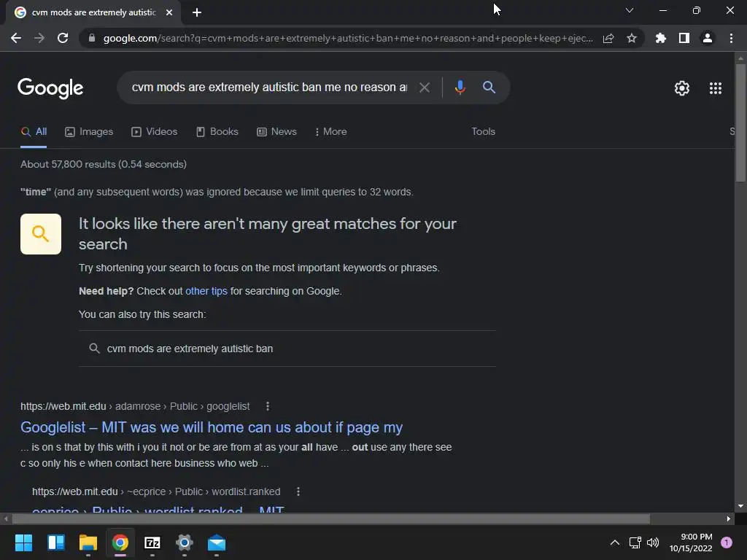Open Google quick settings gear
Viewport: 747px width, 560px height.
coord(682,88)
